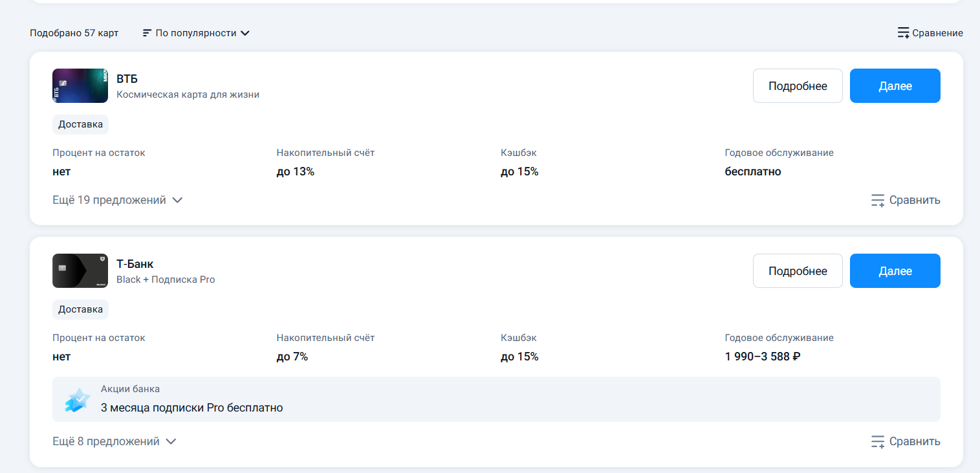980x473 pixels.
Task: Open the Сравнение icon at top right
Action: pyautogui.click(x=904, y=33)
